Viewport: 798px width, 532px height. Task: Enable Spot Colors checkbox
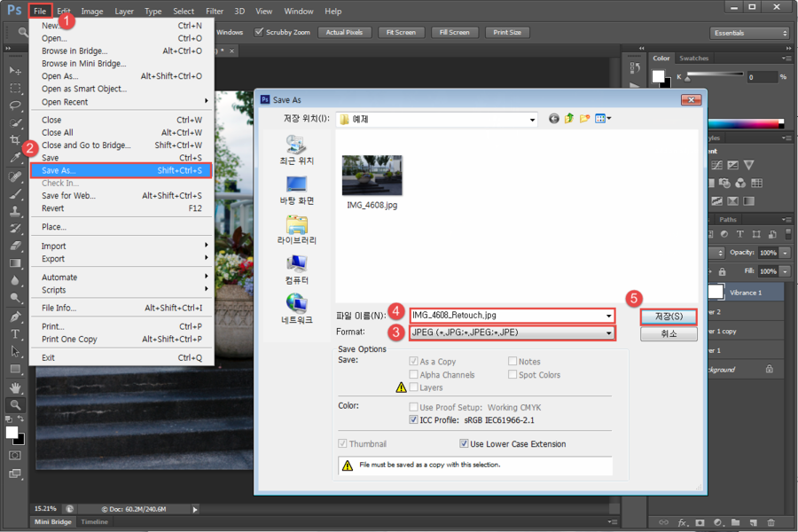point(512,375)
